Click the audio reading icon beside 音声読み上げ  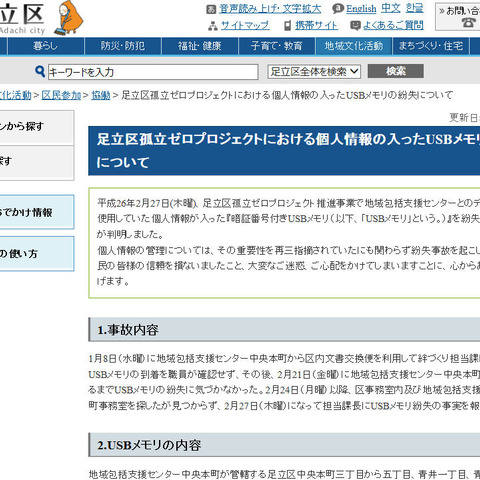pyautogui.click(x=211, y=9)
